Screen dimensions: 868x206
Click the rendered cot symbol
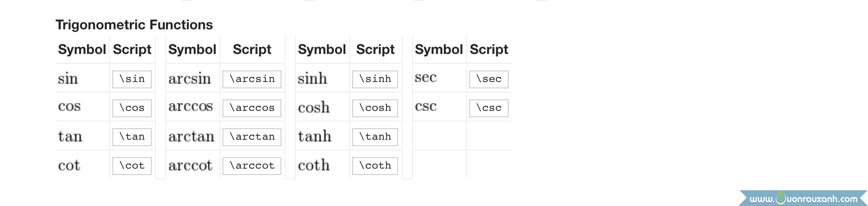click(x=69, y=165)
